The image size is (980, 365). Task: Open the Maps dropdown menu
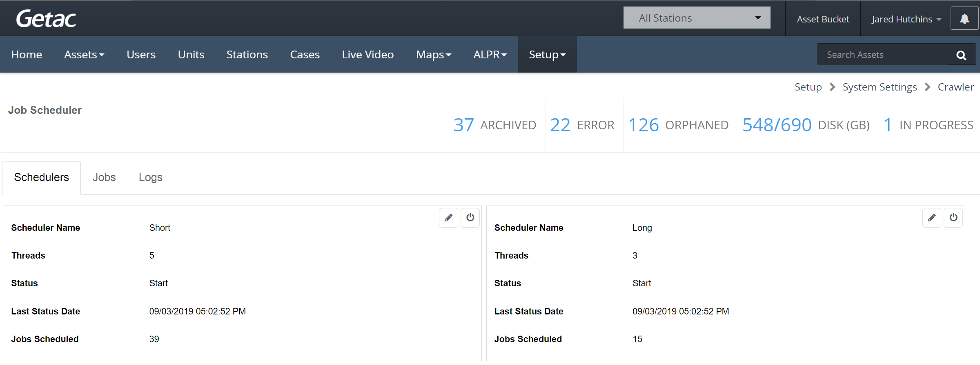434,55
